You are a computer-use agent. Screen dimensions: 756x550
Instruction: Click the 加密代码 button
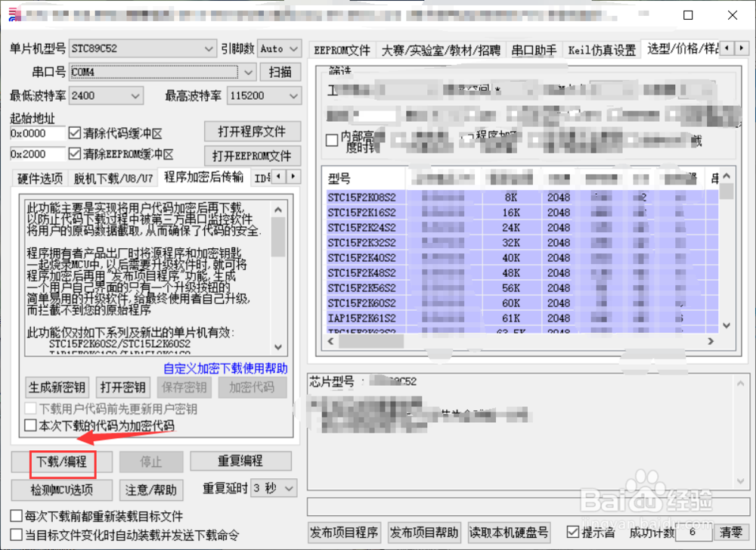252,387
